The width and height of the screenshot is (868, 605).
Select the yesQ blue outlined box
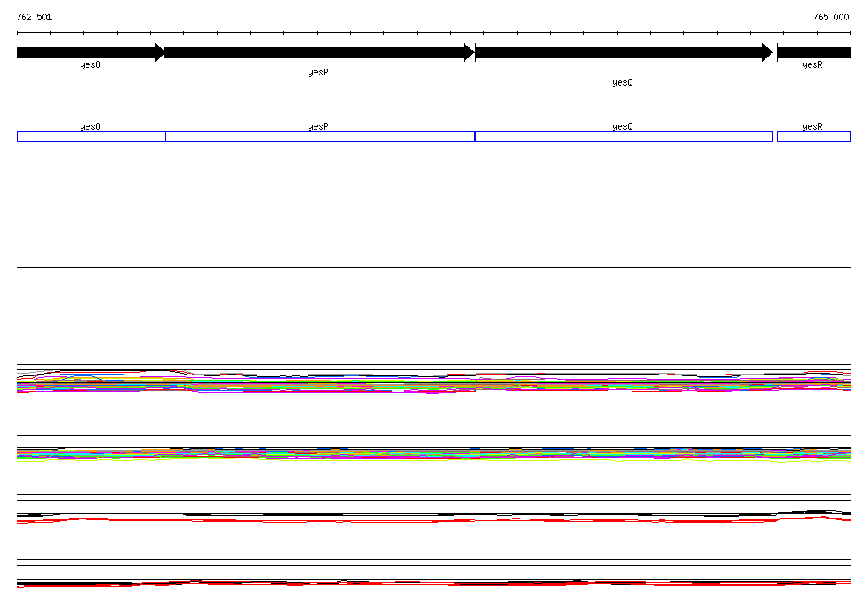624,136
